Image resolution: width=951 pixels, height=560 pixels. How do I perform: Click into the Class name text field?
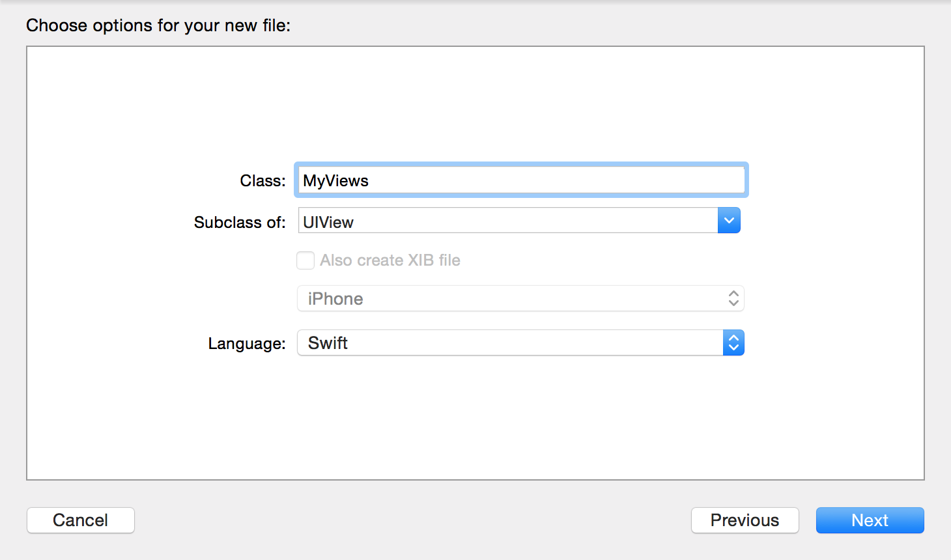tap(521, 180)
